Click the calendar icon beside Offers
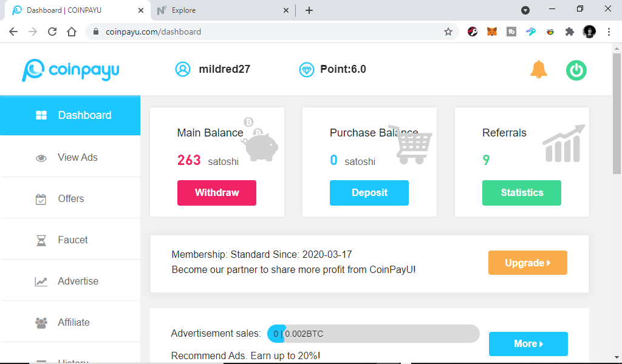This screenshot has width=622, height=364. [x=41, y=199]
